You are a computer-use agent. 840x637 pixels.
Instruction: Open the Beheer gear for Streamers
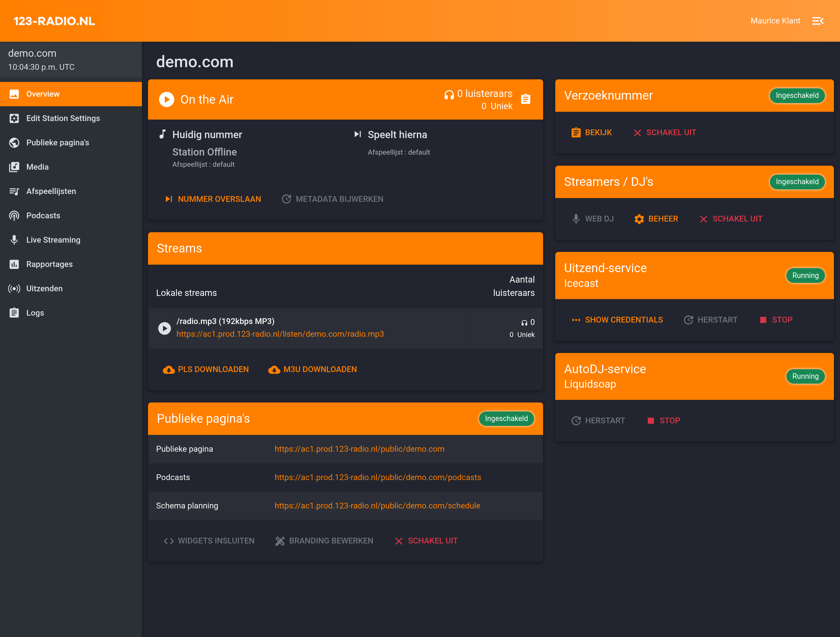(656, 219)
